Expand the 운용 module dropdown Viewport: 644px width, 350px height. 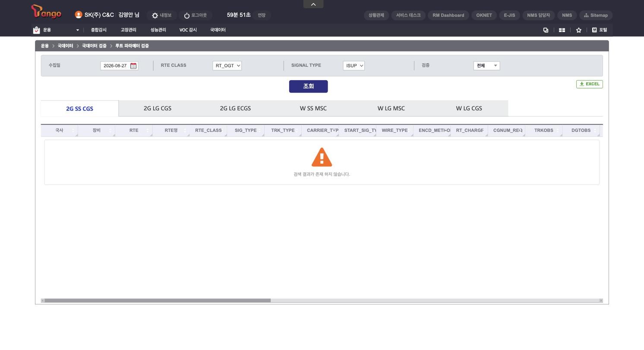click(78, 30)
